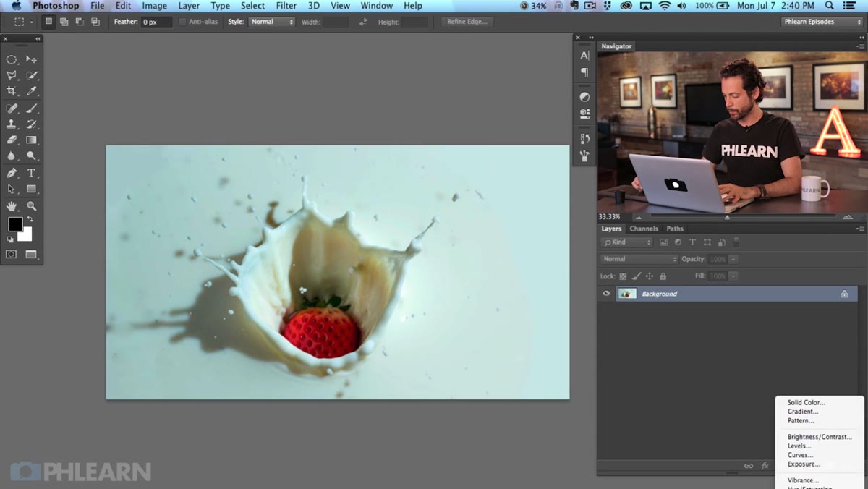Open the Filter menu
Viewport: 868px width, 489px height.
coord(286,6)
